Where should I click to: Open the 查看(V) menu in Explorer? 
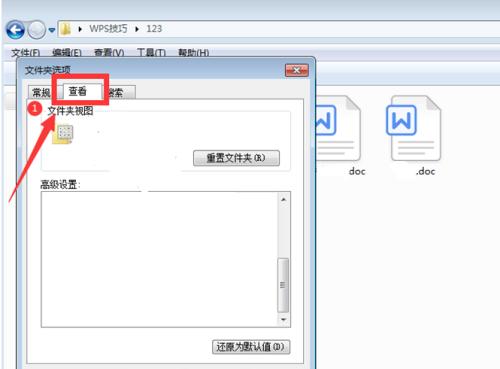109,53
